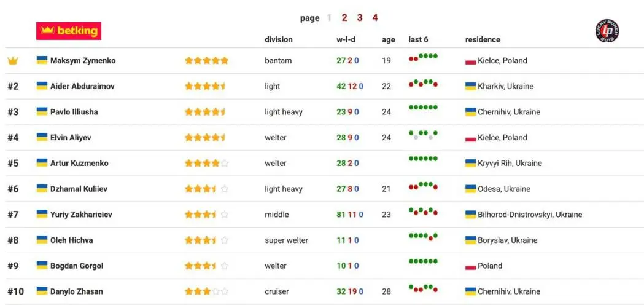Select Yuriy Zakharieiev's name link
This screenshot has height=305, width=644.
click(x=81, y=215)
